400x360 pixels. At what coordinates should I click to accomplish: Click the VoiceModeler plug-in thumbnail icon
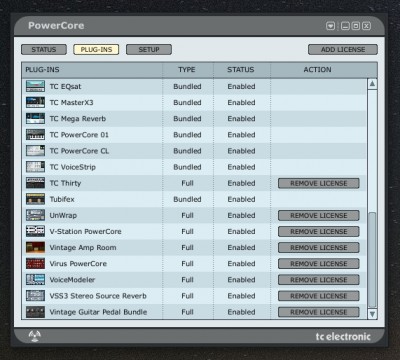tap(35, 280)
